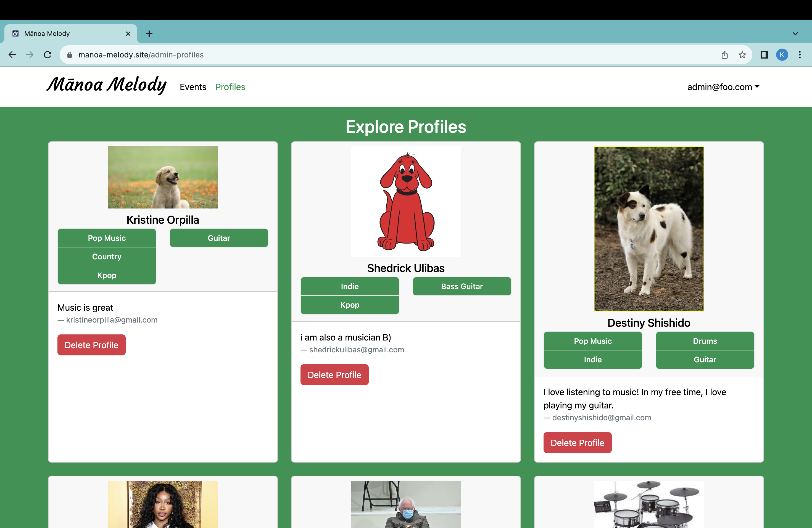Click Kristine's Pop Music tag
The image size is (812, 528).
[x=107, y=238]
